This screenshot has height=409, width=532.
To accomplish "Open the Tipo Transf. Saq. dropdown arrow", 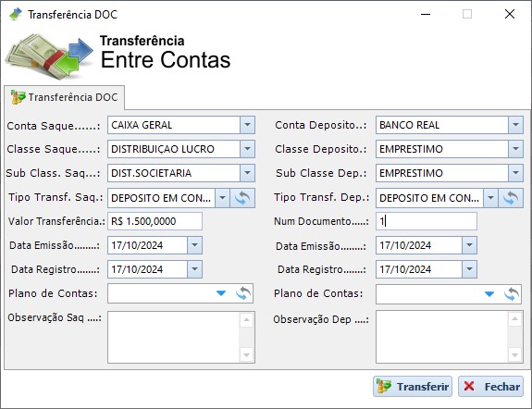I will tap(223, 198).
